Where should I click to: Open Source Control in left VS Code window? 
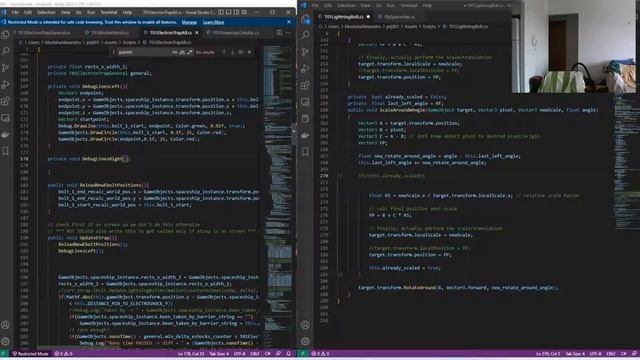click(5, 68)
